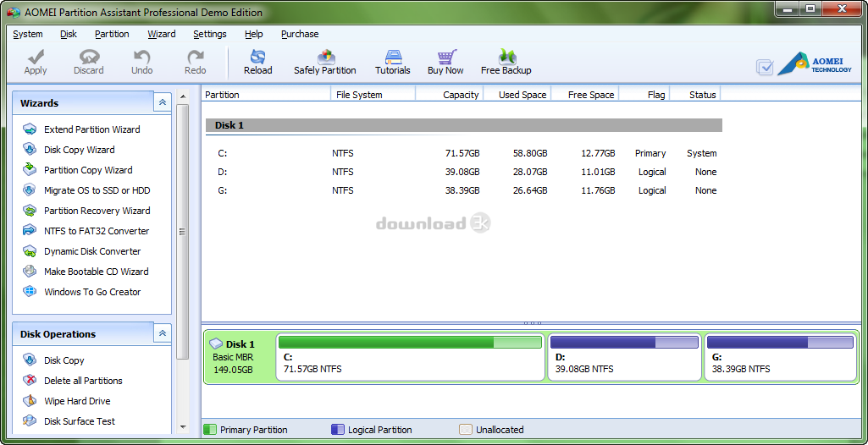Viewport: 868px width, 445px height.
Task: Collapse the Disk Operations panel
Action: point(163,333)
